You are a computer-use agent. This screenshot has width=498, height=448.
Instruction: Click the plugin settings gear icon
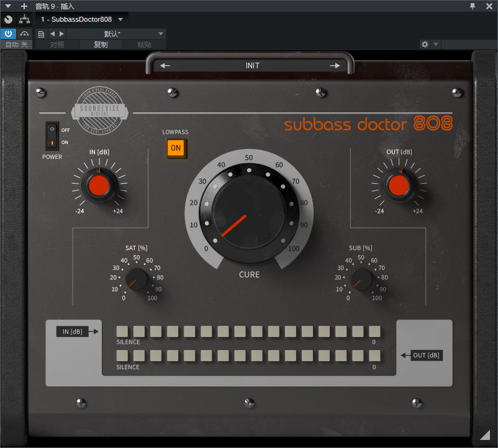pyautogui.click(x=425, y=44)
